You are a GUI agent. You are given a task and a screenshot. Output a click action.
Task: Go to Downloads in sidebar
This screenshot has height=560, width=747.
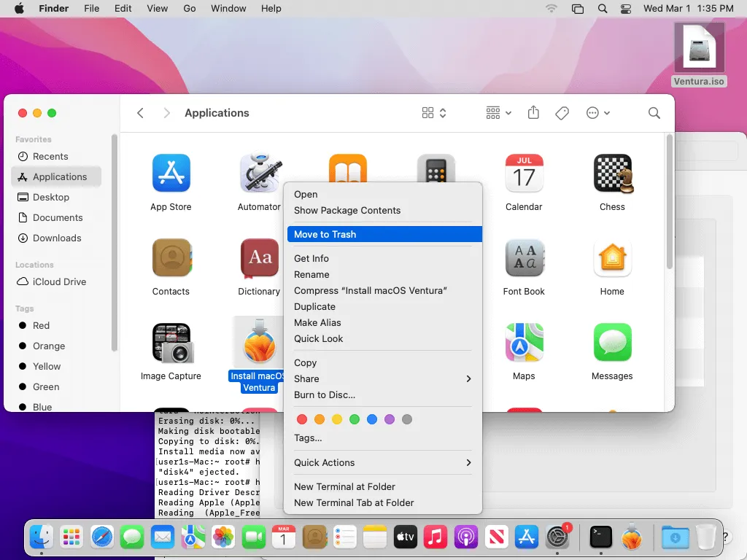click(x=57, y=238)
